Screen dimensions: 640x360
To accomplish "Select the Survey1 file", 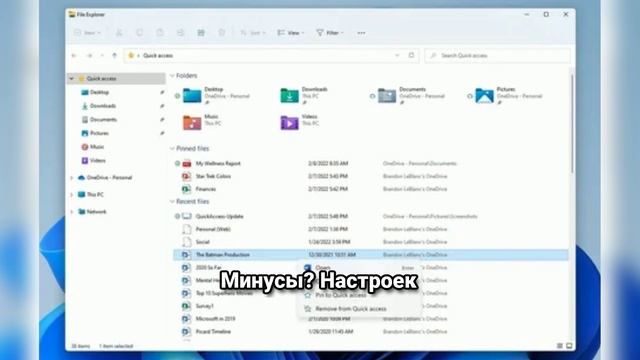I will click(204, 306).
